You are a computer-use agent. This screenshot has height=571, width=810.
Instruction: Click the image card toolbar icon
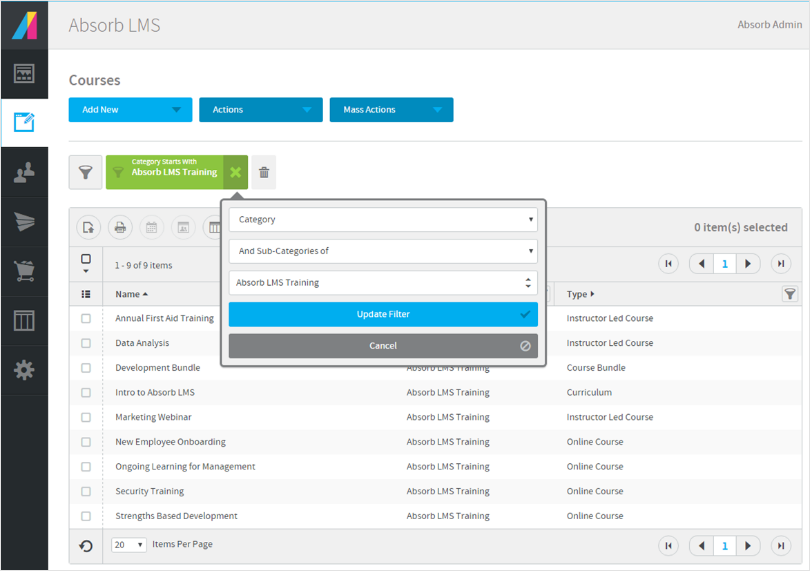click(183, 227)
